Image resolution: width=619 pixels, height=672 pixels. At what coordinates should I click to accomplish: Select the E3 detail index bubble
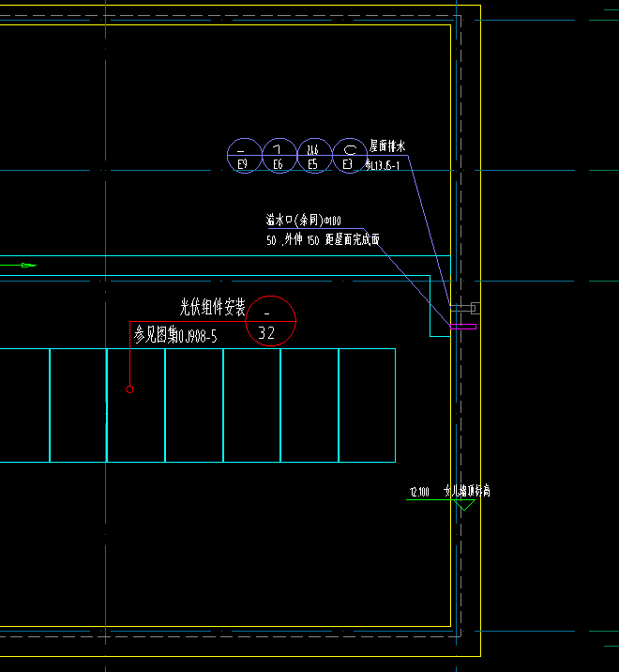[348, 156]
